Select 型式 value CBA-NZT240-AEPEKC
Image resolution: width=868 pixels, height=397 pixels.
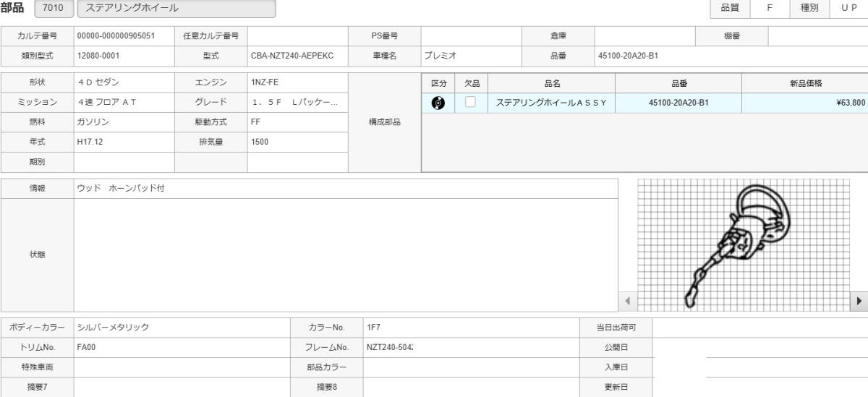(x=298, y=56)
